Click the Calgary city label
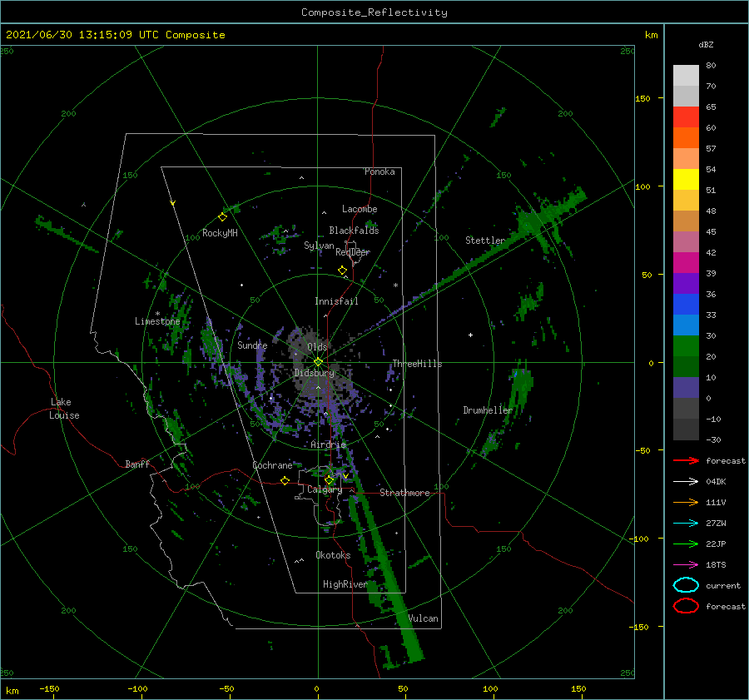The width and height of the screenshot is (749, 700). coord(325,489)
